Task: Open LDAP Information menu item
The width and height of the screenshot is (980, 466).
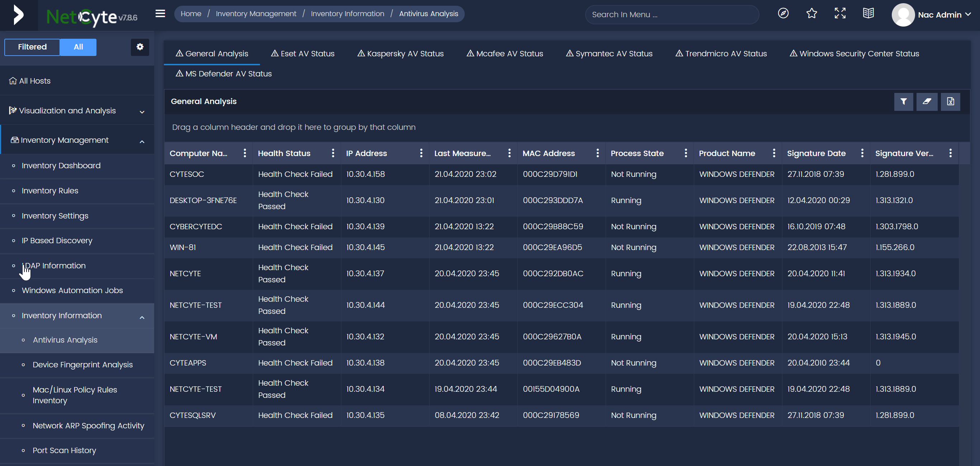Action: coord(77,266)
